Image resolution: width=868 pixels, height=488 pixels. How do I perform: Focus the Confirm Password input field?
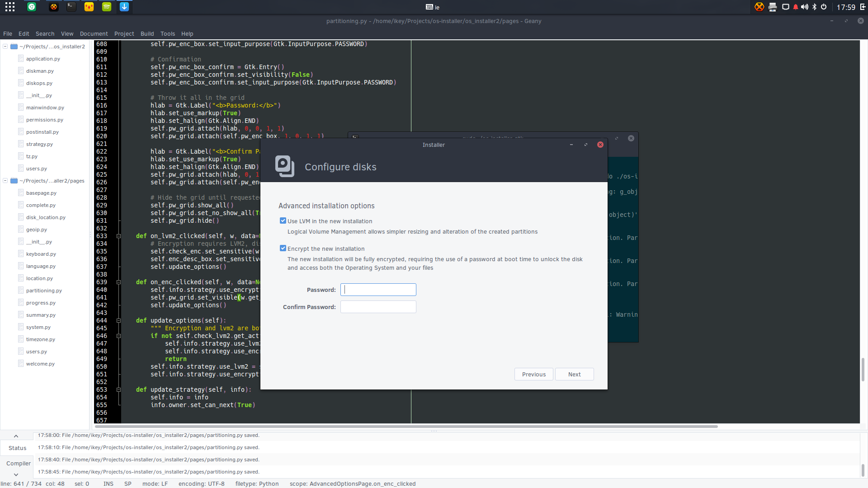coord(378,307)
